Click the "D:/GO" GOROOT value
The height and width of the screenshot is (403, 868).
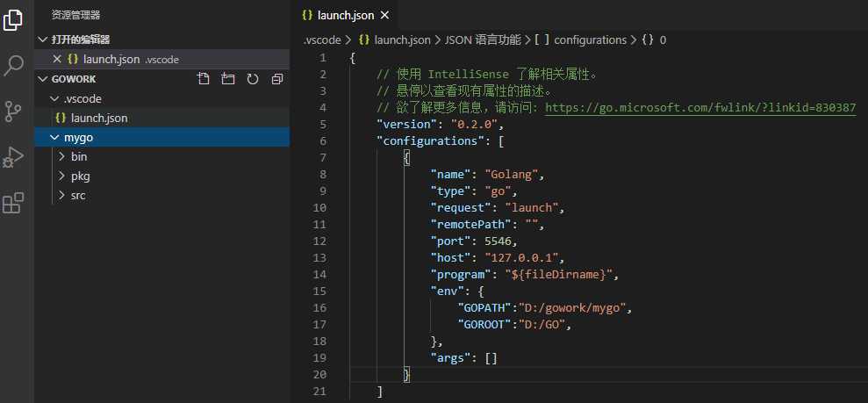[542, 324]
